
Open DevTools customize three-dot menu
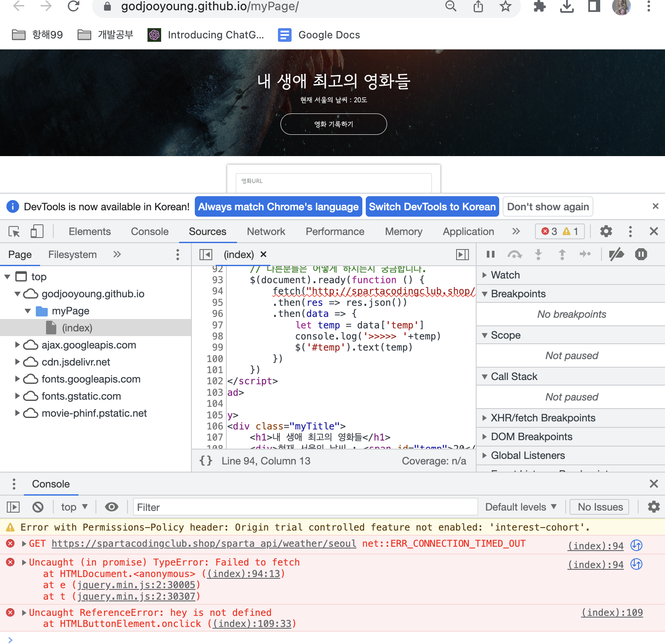pos(630,232)
